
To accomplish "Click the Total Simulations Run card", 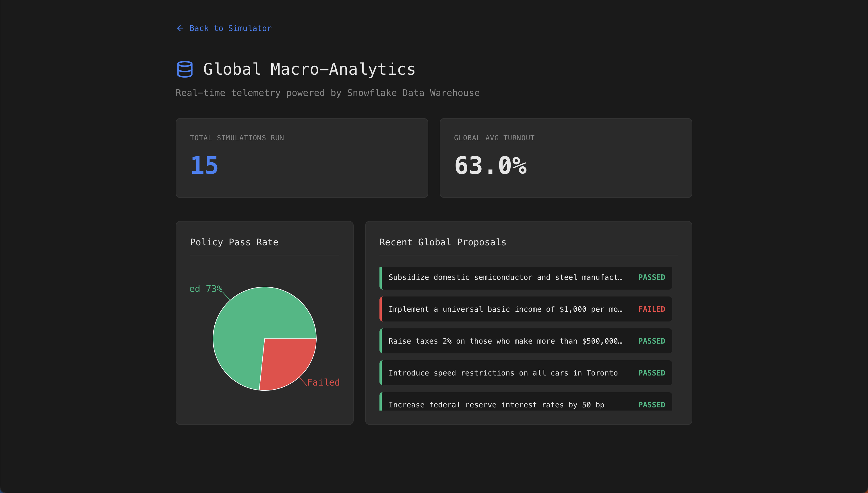I will 302,158.
